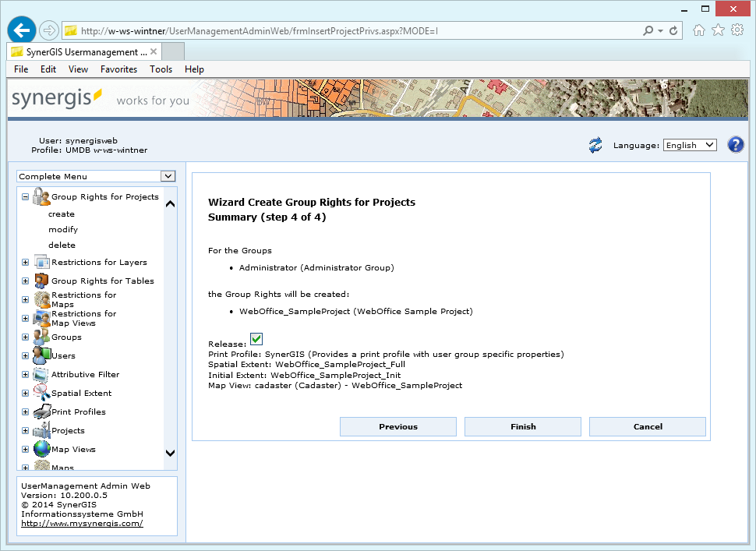Open the Print Profiles icon
756x551 pixels.
pos(40,411)
